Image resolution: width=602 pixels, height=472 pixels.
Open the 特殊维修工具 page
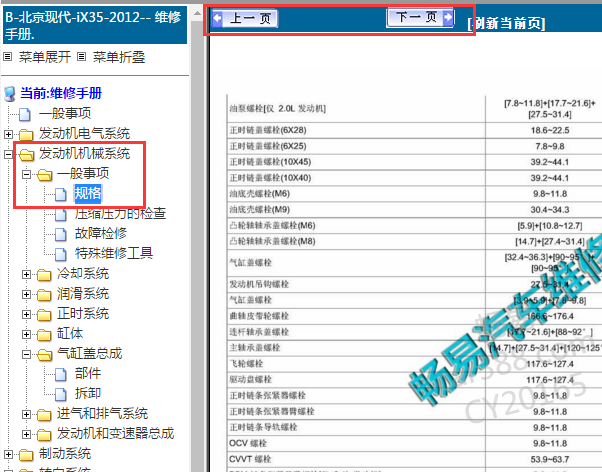pyautogui.click(x=114, y=253)
